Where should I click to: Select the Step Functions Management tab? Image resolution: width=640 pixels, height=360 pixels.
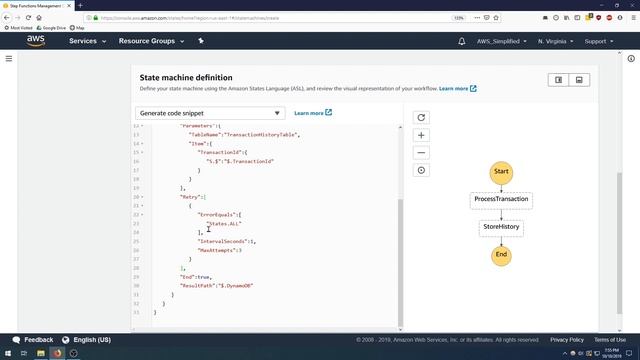[37, 6]
